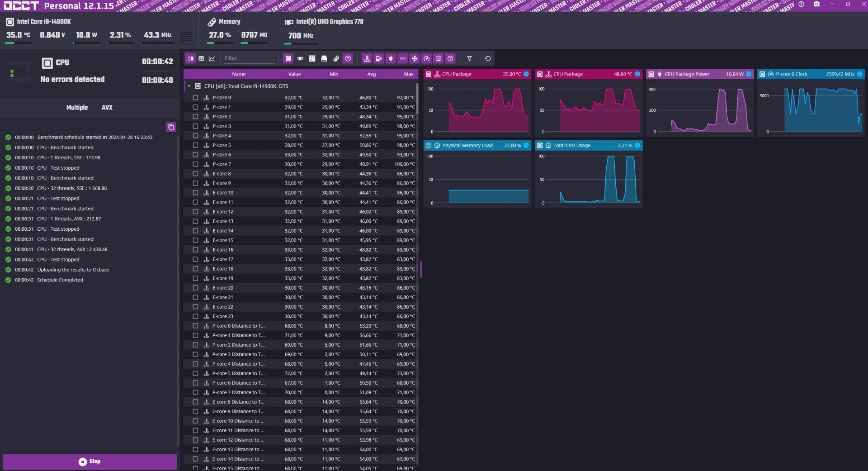Open the help icon in title bar
Image resolution: width=868 pixels, height=471 pixels.
tap(802, 4)
